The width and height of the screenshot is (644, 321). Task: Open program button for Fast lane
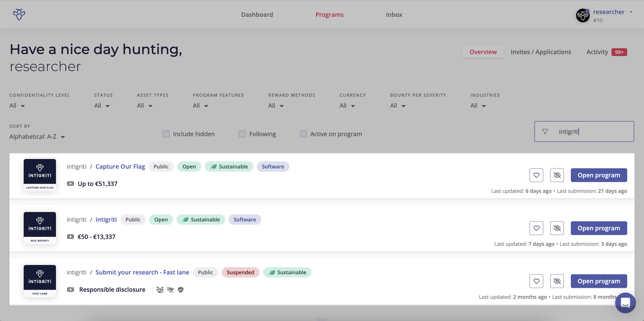[x=599, y=281]
